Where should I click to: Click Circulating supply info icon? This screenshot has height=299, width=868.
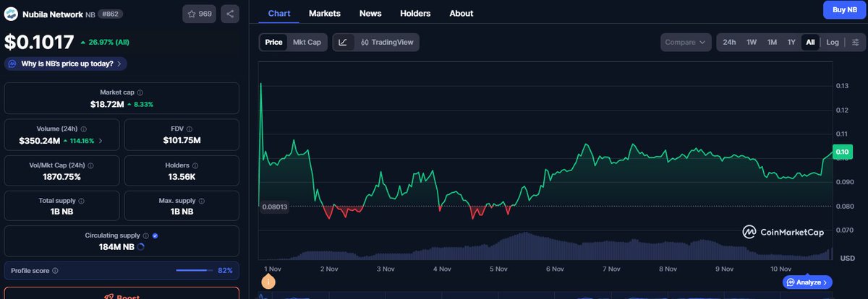pos(146,235)
